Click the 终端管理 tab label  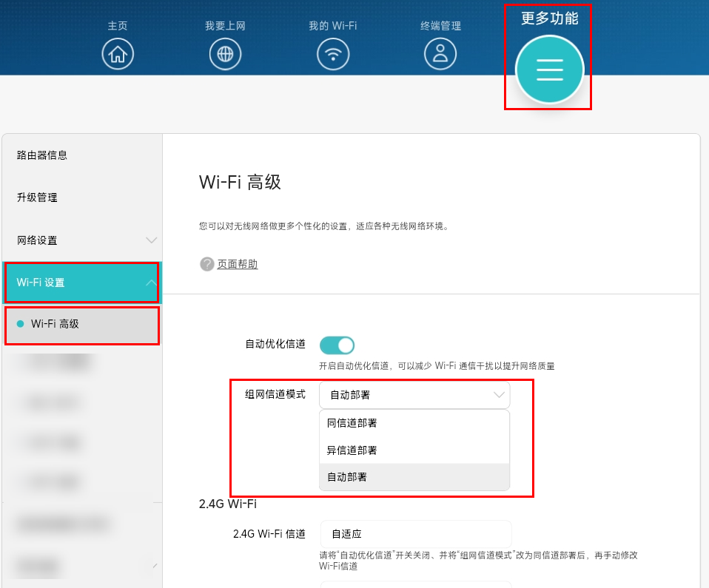440,26
